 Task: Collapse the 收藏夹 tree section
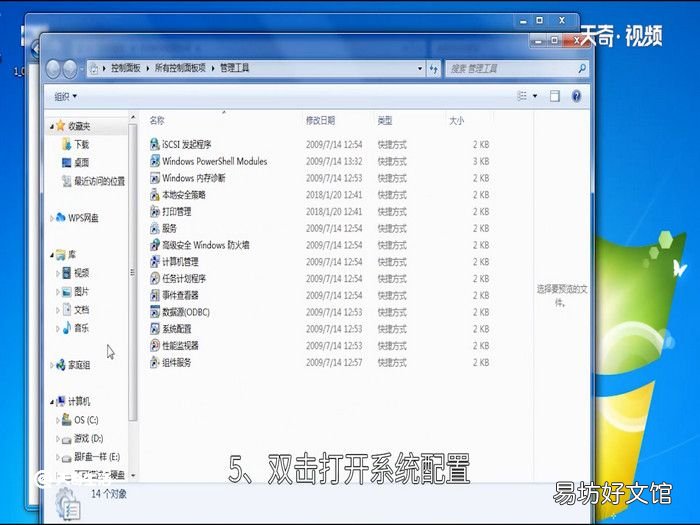click(52, 127)
